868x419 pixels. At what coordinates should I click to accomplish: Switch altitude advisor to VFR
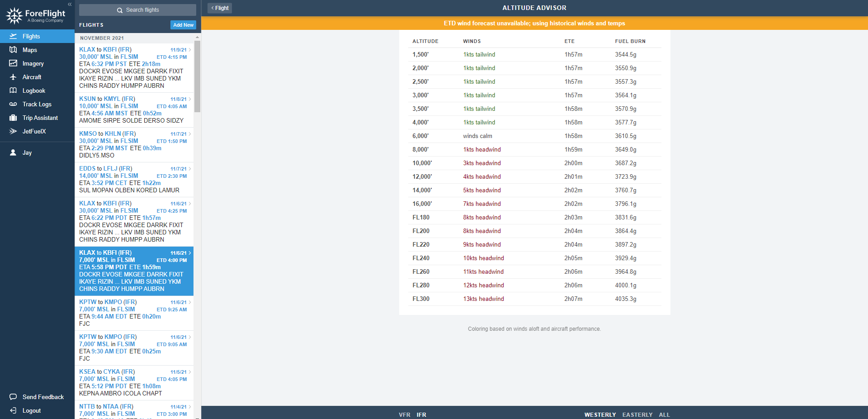pos(405,414)
